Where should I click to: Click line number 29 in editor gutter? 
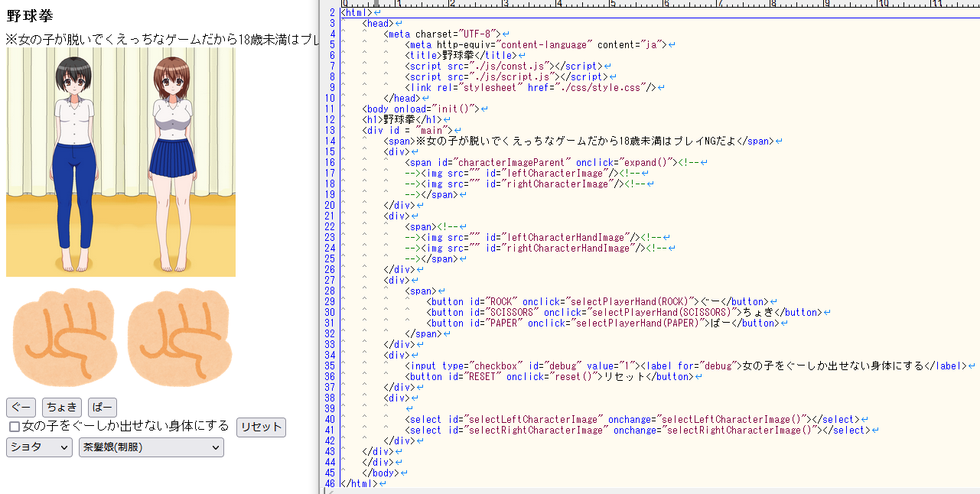pyautogui.click(x=330, y=301)
